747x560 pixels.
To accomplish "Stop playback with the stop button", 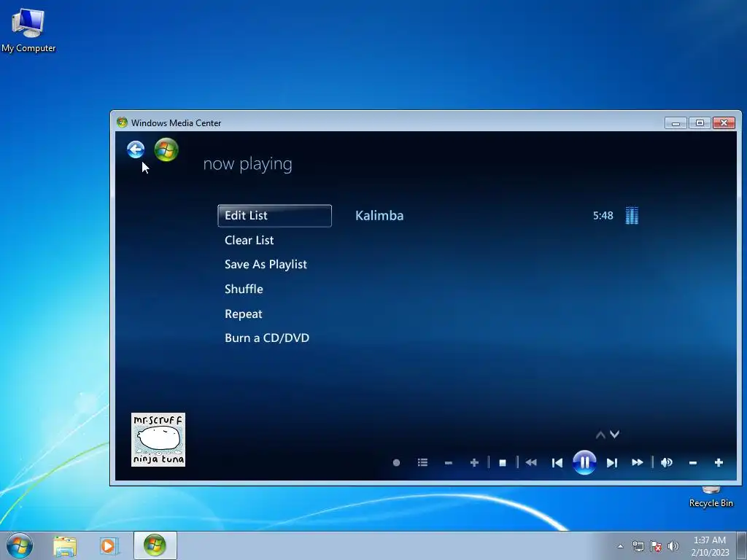I will (502, 463).
